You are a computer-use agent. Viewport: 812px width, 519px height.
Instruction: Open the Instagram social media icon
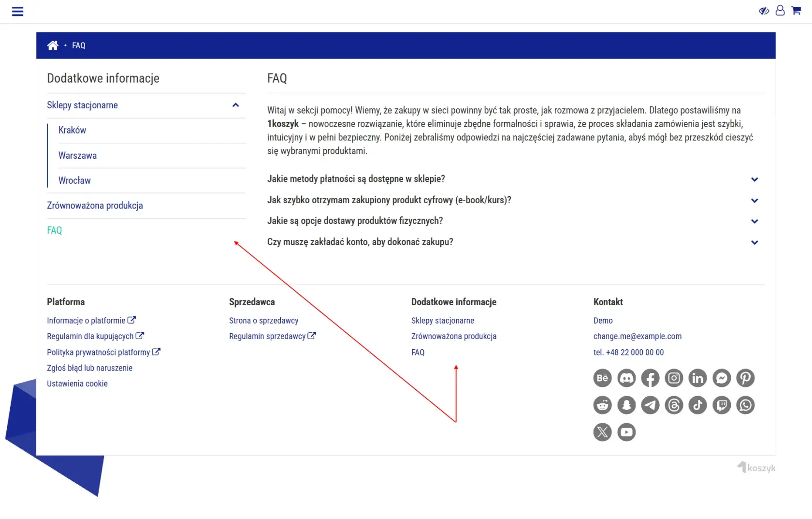(673, 378)
